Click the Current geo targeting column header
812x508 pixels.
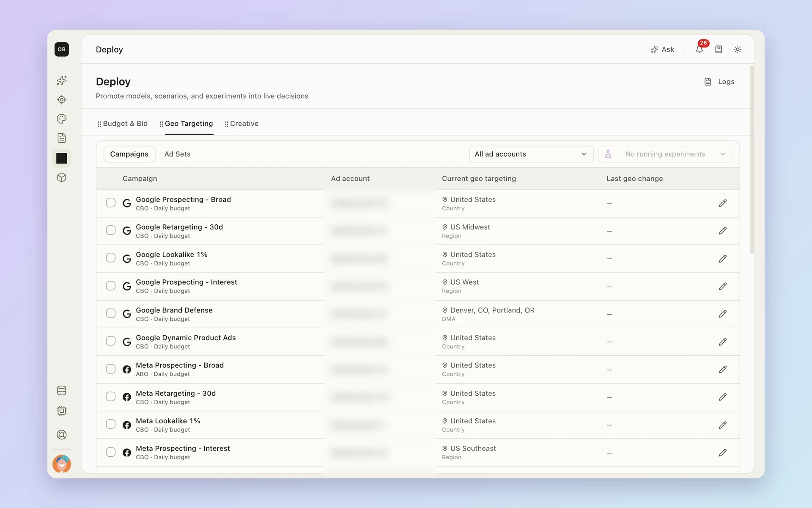point(479,179)
